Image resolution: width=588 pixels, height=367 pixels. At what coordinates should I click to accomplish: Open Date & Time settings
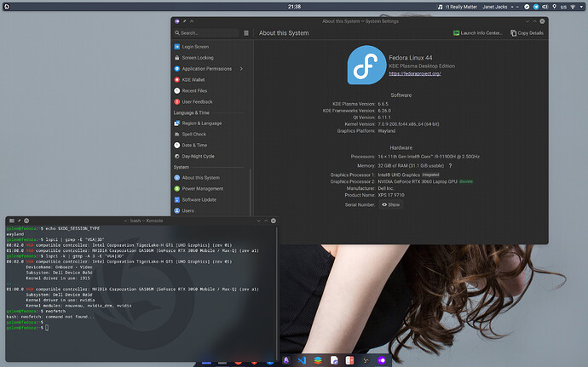click(210, 145)
